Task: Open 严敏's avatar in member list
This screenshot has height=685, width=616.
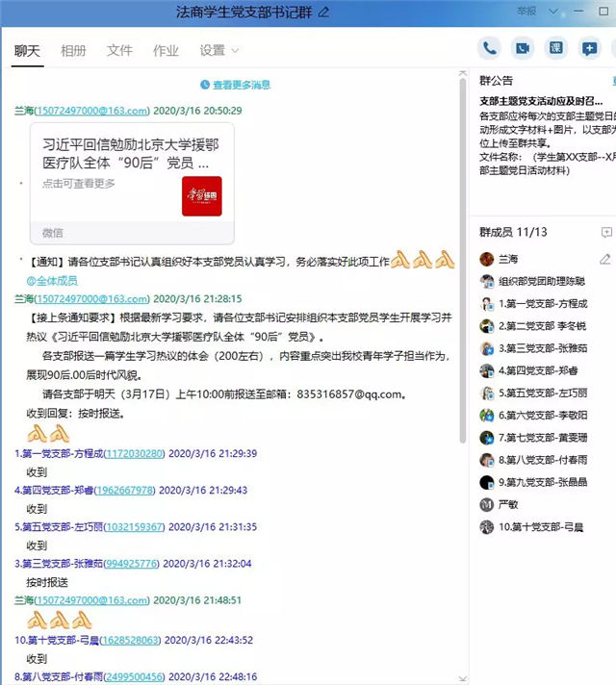Action: pyautogui.click(x=487, y=504)
